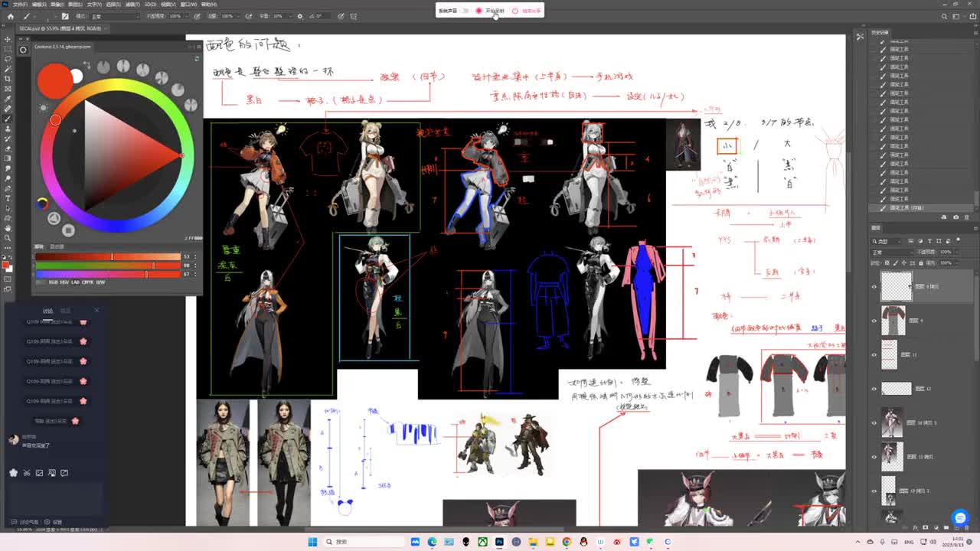
Task: Click the Windows Start button
Action: (x=312, y=542)
